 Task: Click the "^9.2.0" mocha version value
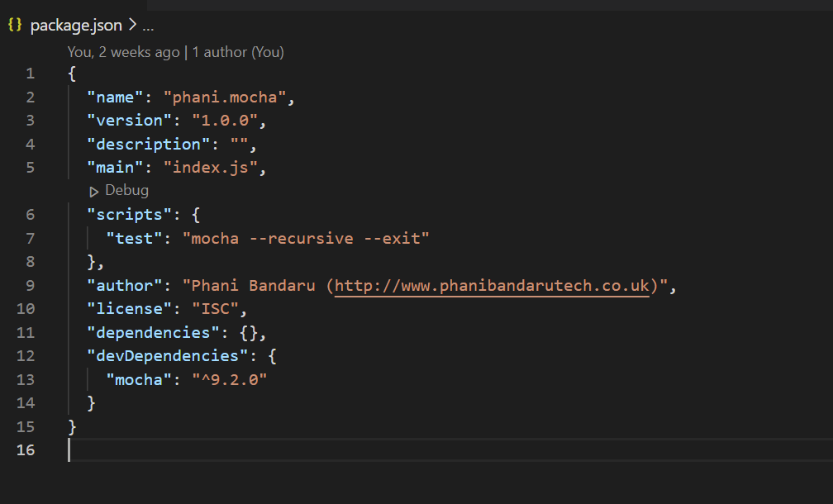click(x=230, y=380)
